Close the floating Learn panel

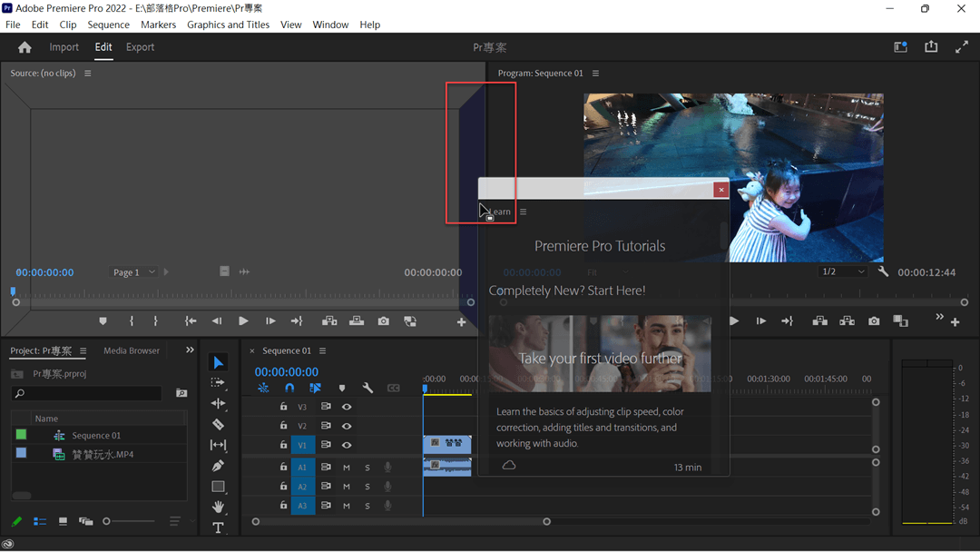click(x=720, y=190)
